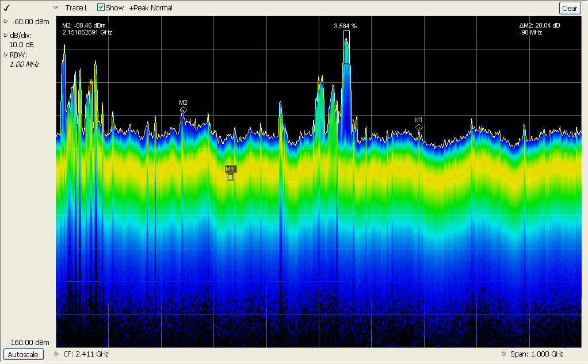Click the MR reference marker square
Viewport: 588px width, 364px height.
(230, 177)
